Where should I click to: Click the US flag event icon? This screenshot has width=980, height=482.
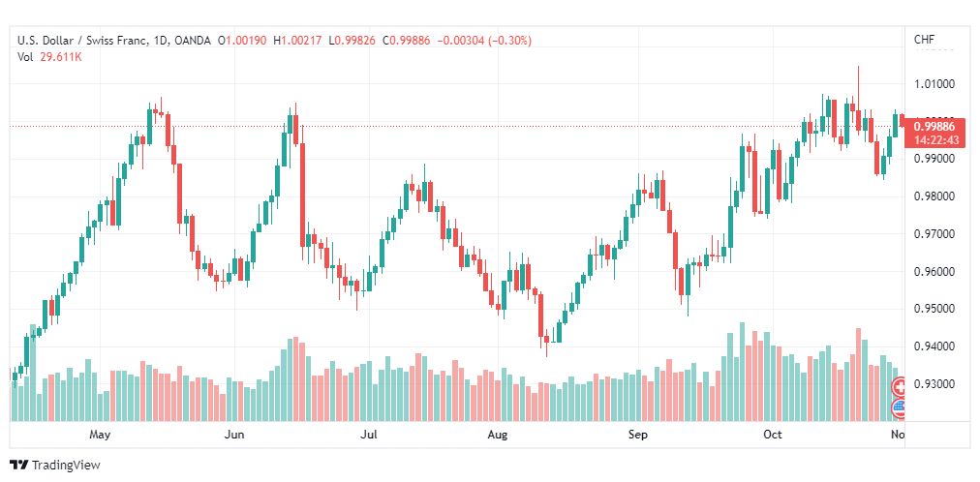(900, 409)
